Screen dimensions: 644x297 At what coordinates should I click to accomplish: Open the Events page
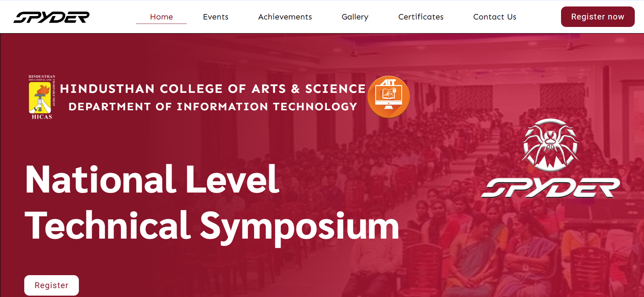pos(215,17)
